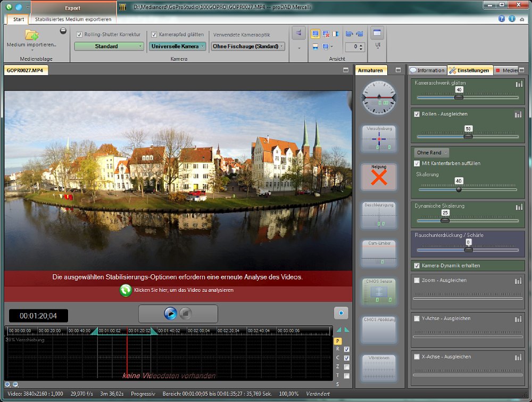Image resolution: width=532 pixels, height=402 pixels.
Task: Click the timeline zoom-in magnifier icon
Action: [x=8, y=384]
